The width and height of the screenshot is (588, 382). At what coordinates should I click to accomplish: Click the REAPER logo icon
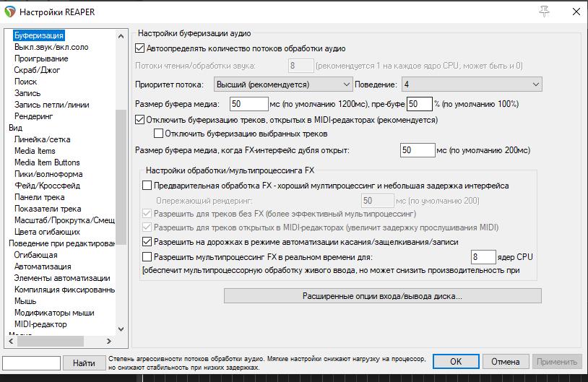coord(9,12)
